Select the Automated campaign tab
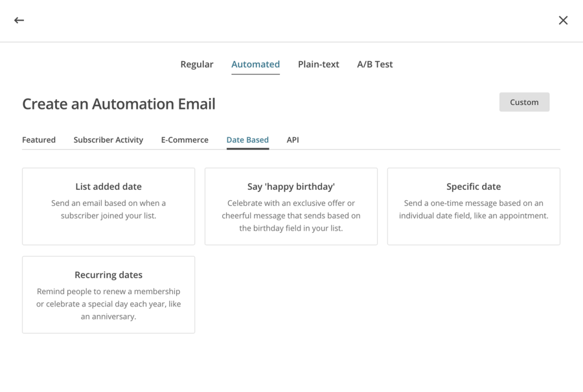Viewport: 583px width, 392px height. pyautogui.click(x=255, y=64)
